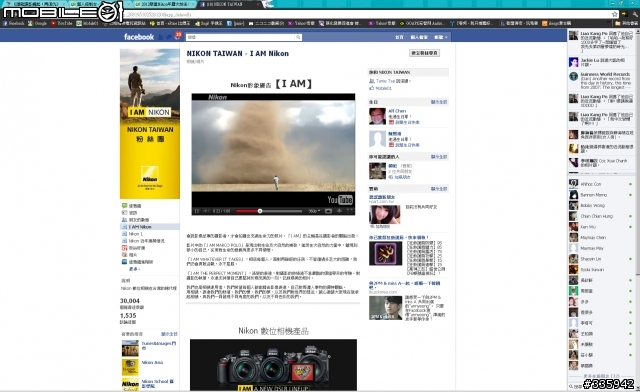Open the other bookmarks folder at the bar's end
This screenshot has width=640, height=392.
[x=627, y=23]
